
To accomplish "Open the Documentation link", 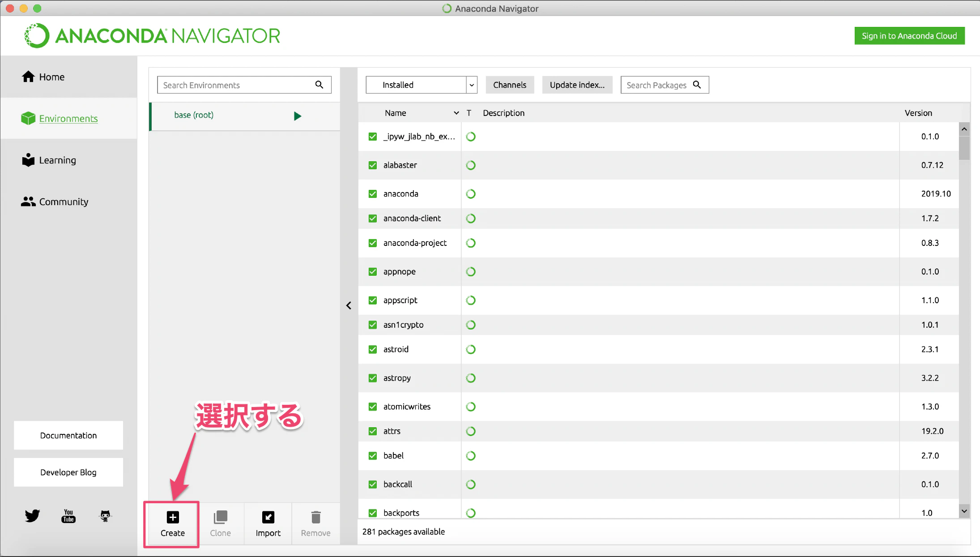I will tap(68, 436).
